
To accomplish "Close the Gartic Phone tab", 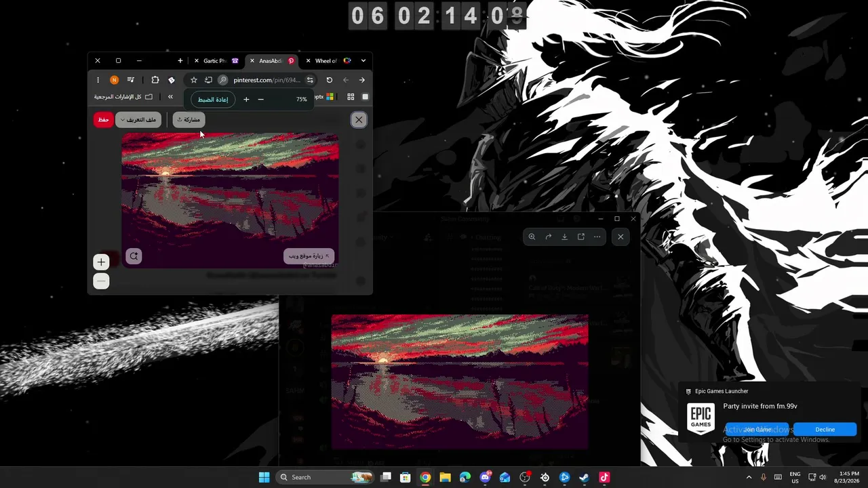I will pyautogui.click(x=197, y=61).
